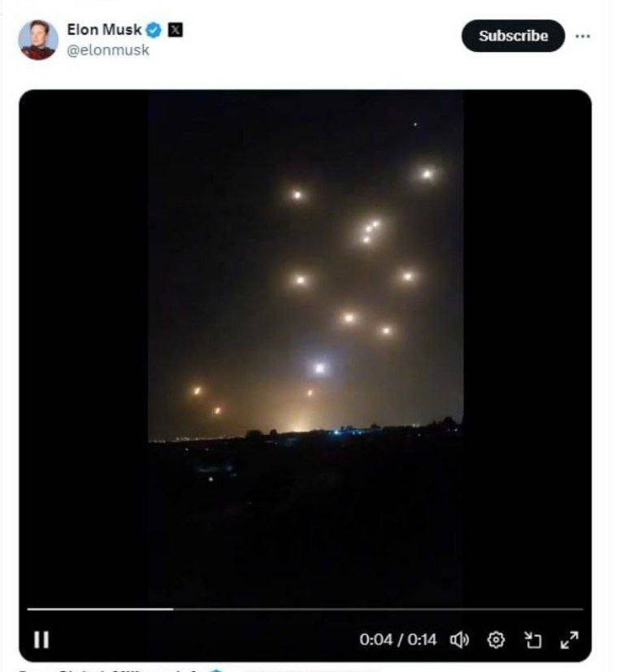
Task: Click the "Elon Musk" display name
Action: pos(104,30)
